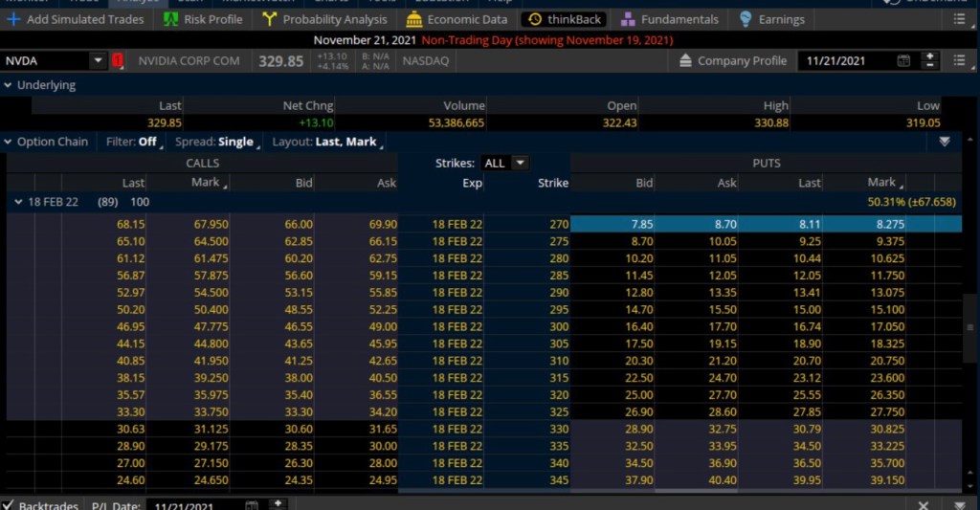Open the Spread: Single selector

220,142
